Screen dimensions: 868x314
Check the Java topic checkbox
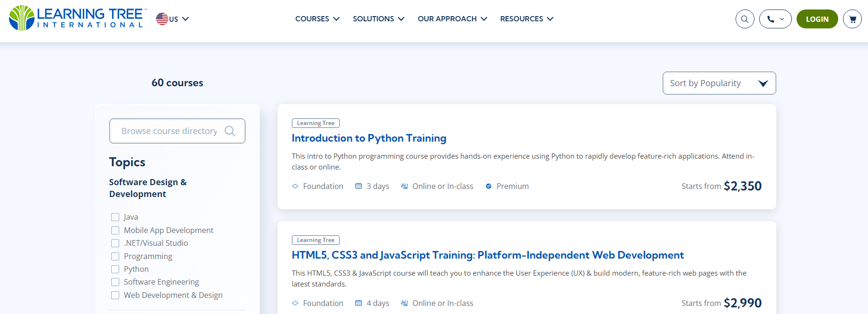tap(115, 217)
